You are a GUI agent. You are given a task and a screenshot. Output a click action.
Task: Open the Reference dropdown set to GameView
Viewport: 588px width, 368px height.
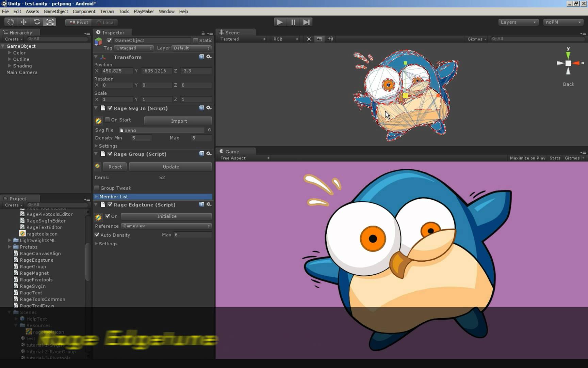166,226
